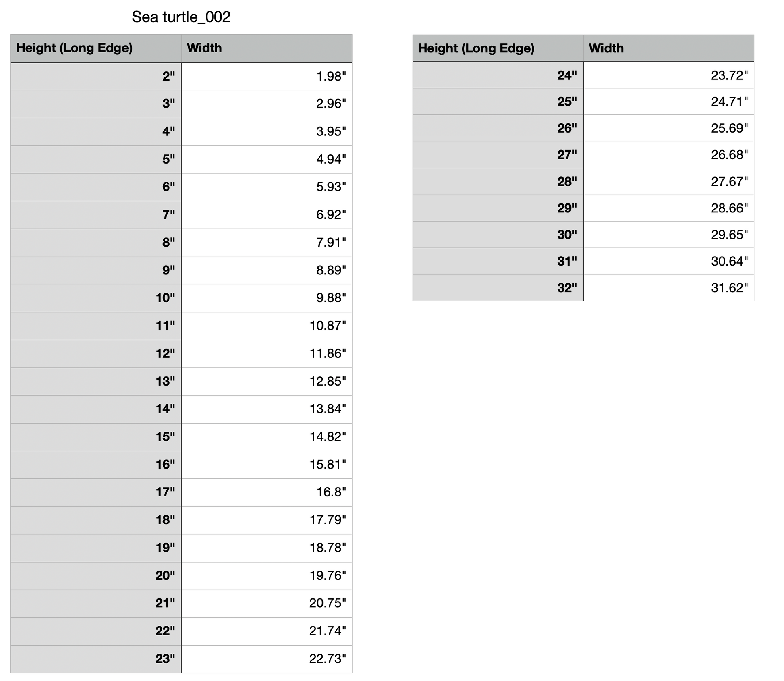784x681 pixels.
Task: Select the 23.72" width cell
Action: (x=669, y=75)
